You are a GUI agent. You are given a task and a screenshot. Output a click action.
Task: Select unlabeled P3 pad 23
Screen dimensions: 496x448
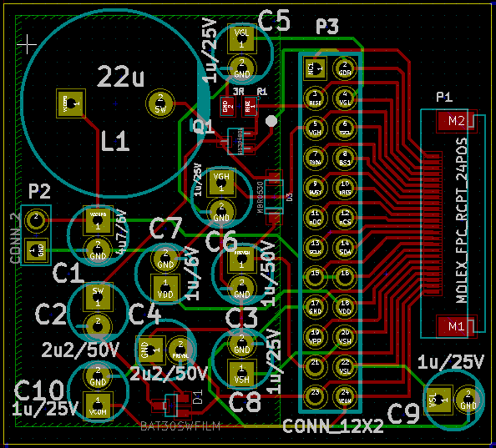315,396
